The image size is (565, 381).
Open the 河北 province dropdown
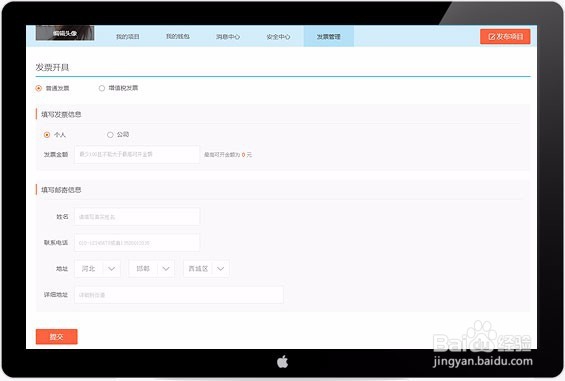pos(97,269)
